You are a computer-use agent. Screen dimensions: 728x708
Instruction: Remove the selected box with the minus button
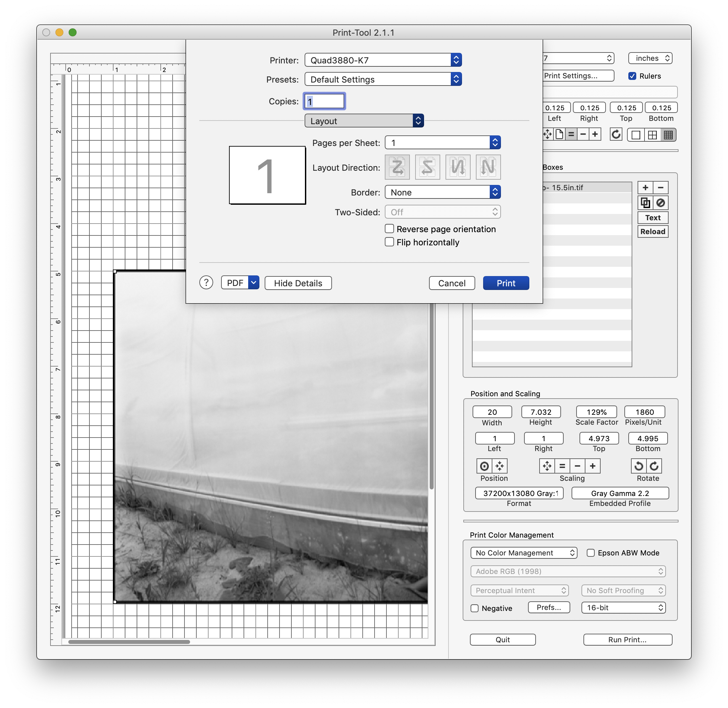(660, 188)
